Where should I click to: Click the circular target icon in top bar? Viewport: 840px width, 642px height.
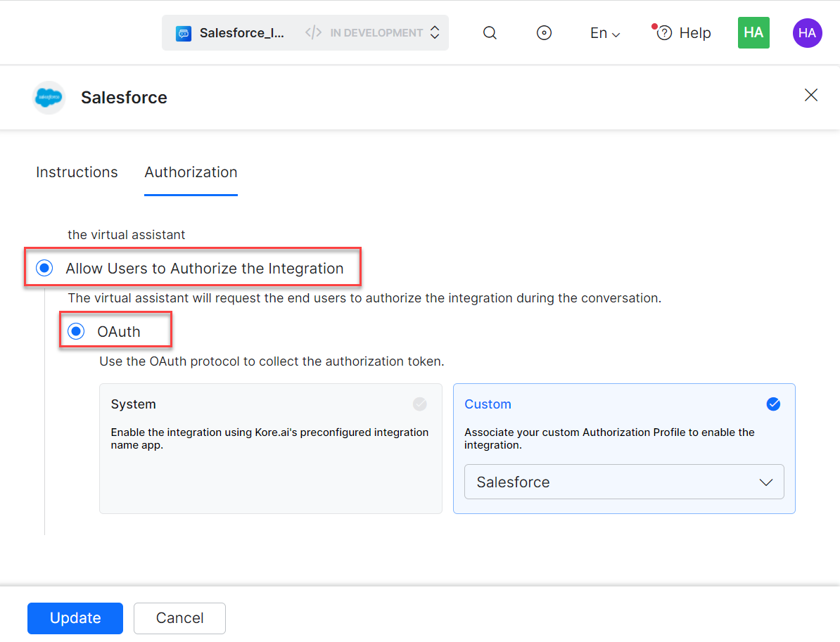tap(544, 33)
